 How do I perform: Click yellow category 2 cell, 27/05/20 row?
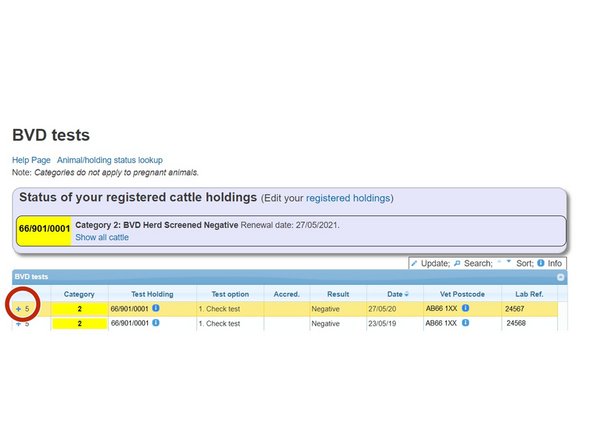tap(79, 309)
